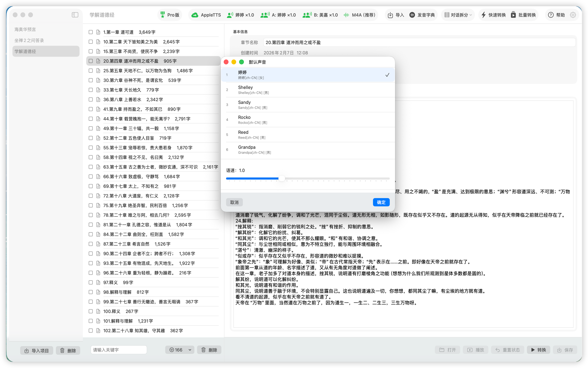Check the box for 102.第二十八章 知其雄
588x368 pixels.
click(x=91, y=331)
